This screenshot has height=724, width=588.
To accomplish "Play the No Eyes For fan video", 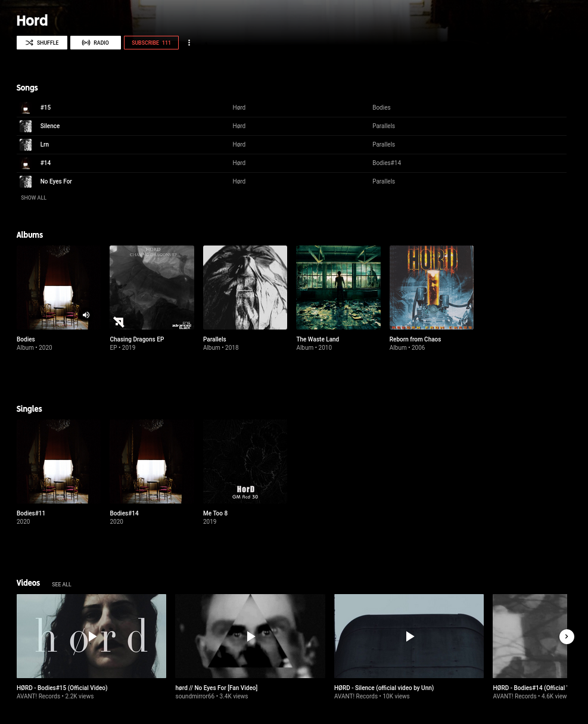I will (x=250, y=636).
